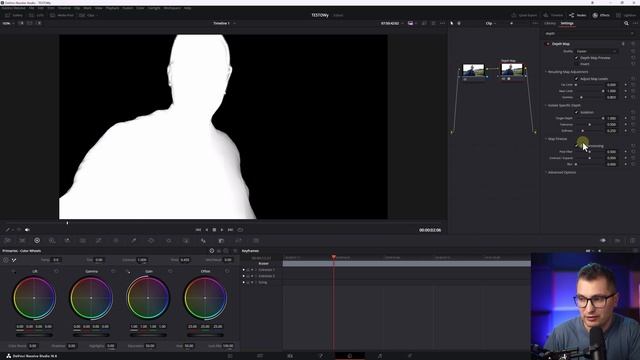640x360 pixels.
Task: Toggle the Nodes panel button
Action: (578, 15)
